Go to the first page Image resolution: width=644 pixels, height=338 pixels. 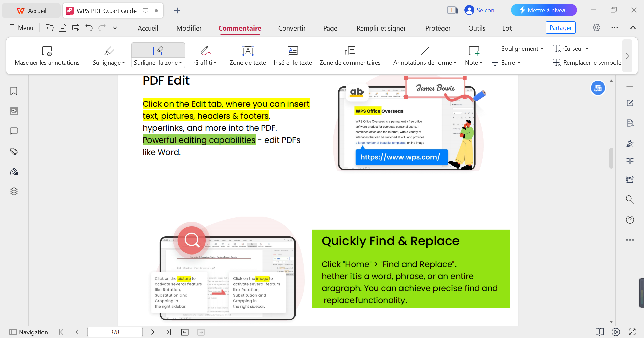pyautogui.click(x=61, y=332)
